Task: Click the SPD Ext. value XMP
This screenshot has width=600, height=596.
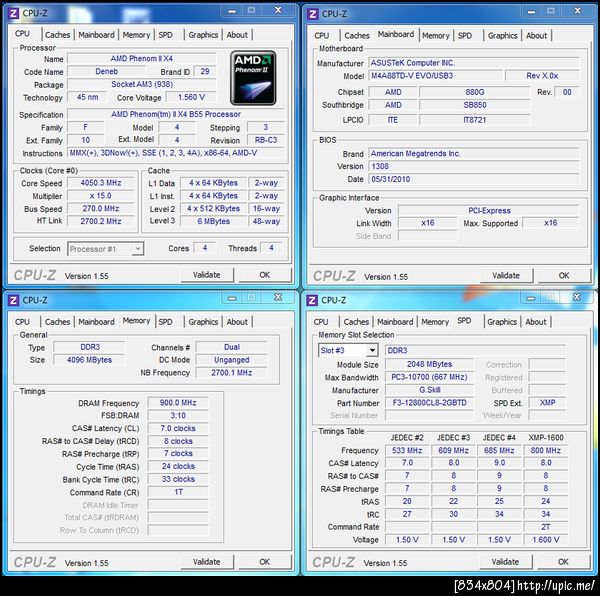Action: point(547,403)
